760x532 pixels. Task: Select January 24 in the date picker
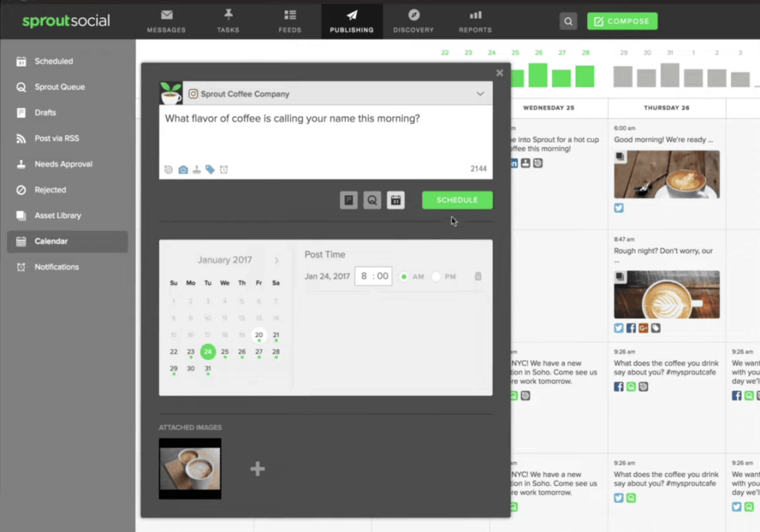(x=208, y=352)
